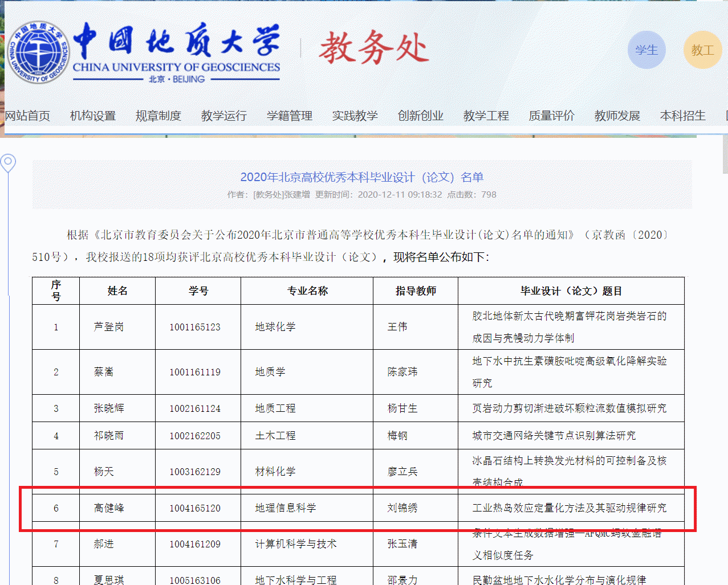Go to 网站首页 in navigation
The width and height of the screenshot is (728, 585).
[27, 116]
